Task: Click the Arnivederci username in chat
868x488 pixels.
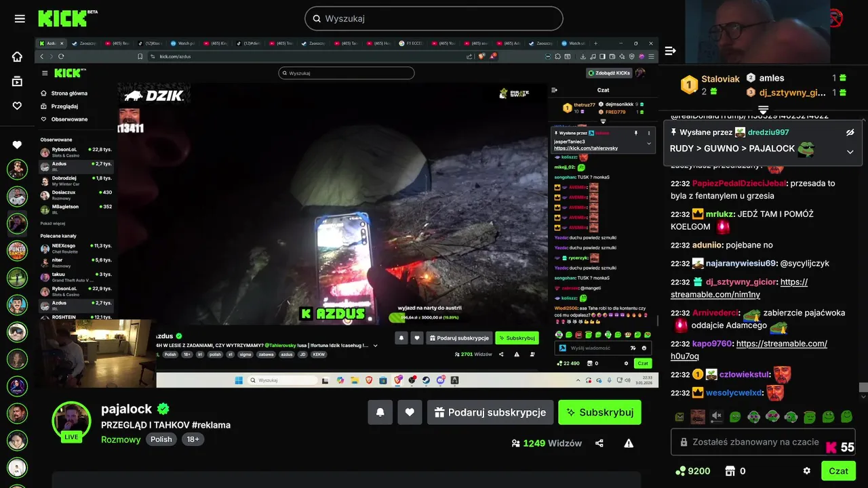Action: pyautogui.click(x=716, y=312)
